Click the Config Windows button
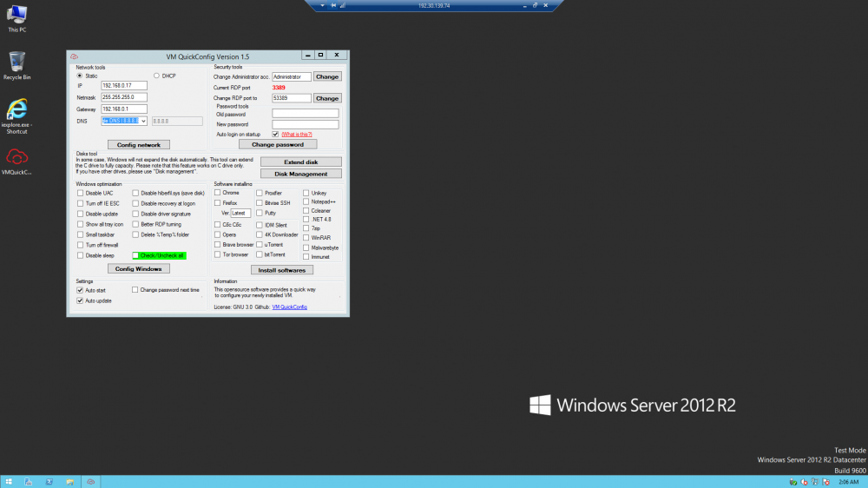Image resolution: width=868 pixels, height=488 pixels. coord(138,268)
